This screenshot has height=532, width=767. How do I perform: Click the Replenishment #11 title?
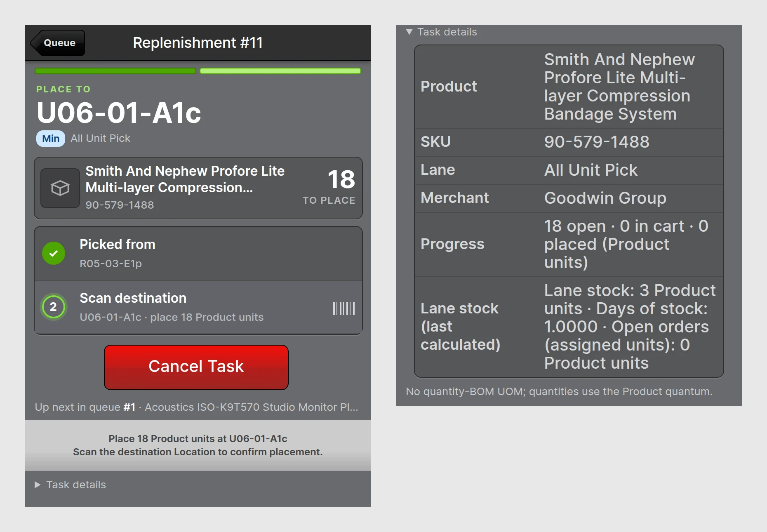click(x=198, y=42)
